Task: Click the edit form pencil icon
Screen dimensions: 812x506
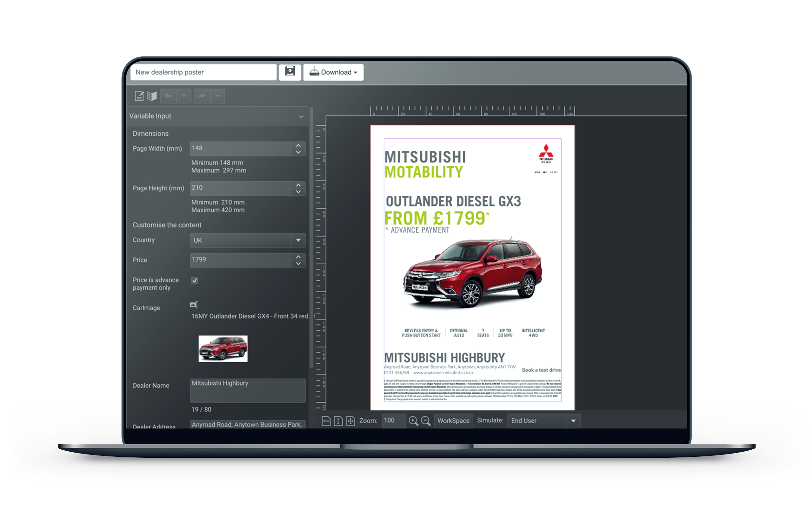Action: (x=139, y=97)
